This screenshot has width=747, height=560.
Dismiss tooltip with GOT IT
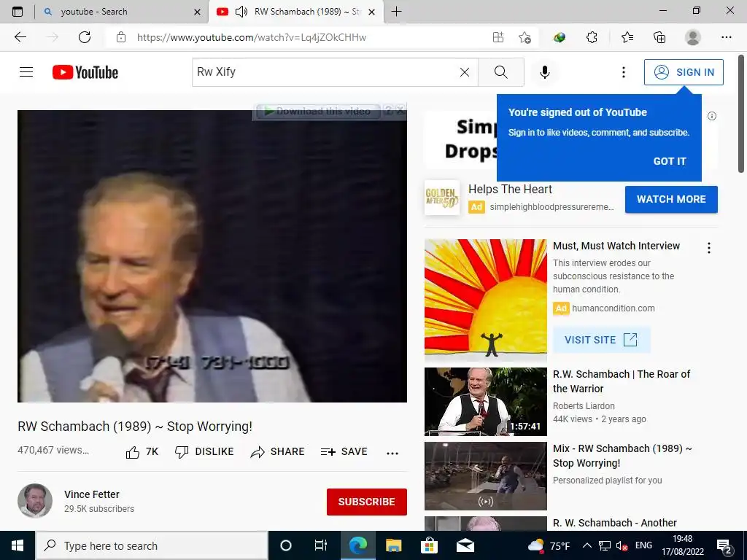[670, 161]
